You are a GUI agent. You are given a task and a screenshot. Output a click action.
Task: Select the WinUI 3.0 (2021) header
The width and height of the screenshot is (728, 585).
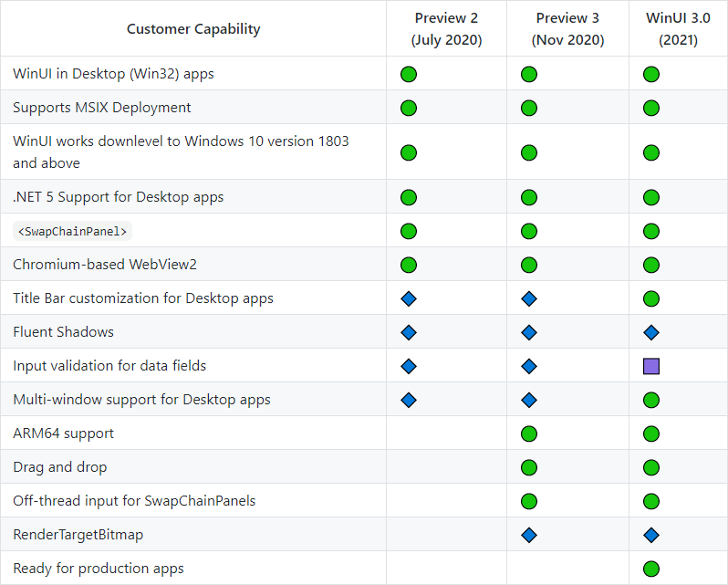point(678,29)
